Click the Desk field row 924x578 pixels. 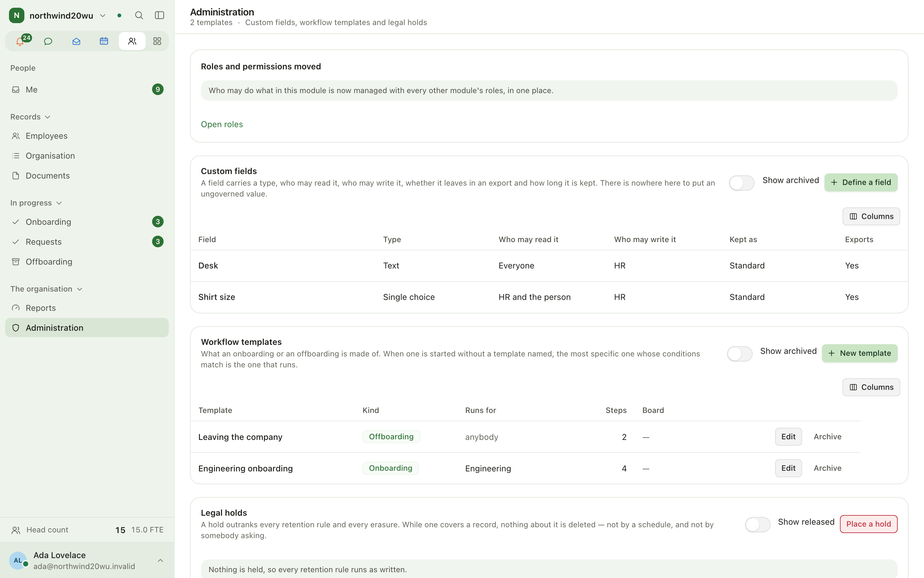point(549,266)
